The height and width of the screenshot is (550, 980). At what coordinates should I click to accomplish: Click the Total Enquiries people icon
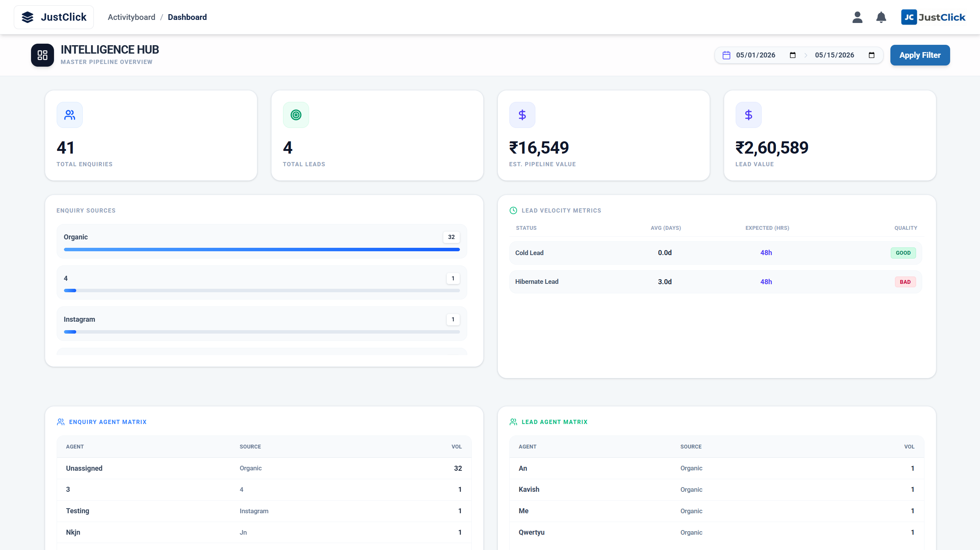click(70, 115)
